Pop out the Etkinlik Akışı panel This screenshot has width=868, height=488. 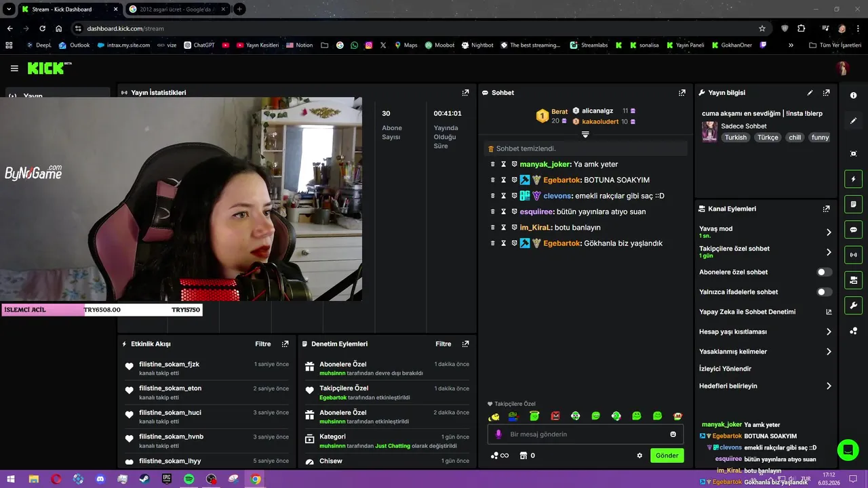click(285, 344)
